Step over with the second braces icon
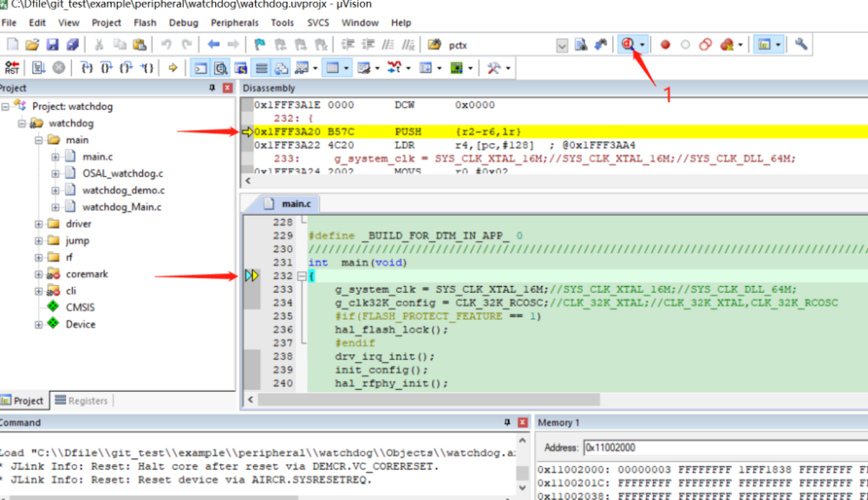Screen dimensions: 868x500 (x=107, y=68)
